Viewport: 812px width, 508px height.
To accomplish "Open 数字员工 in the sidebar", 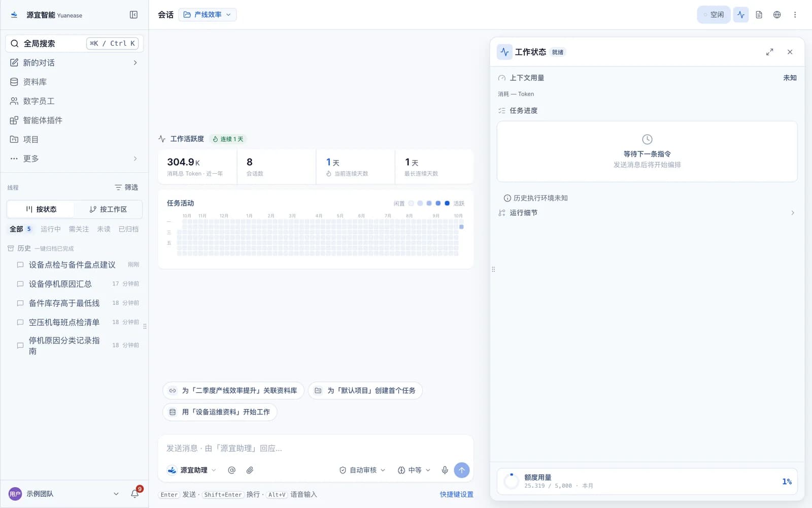I will click(x=75, y=101).
